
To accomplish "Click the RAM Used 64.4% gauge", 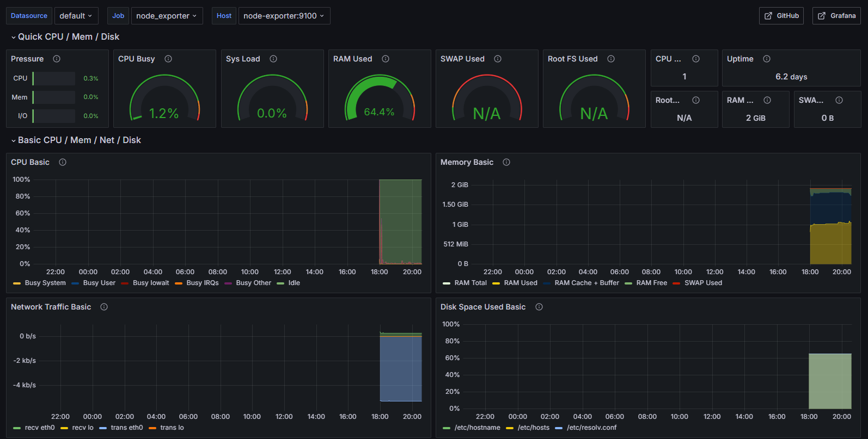I will pos(380,98).
